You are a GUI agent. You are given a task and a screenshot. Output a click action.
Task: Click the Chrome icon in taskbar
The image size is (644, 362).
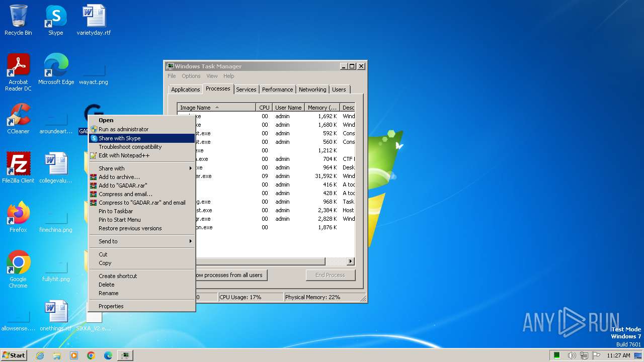91,355
